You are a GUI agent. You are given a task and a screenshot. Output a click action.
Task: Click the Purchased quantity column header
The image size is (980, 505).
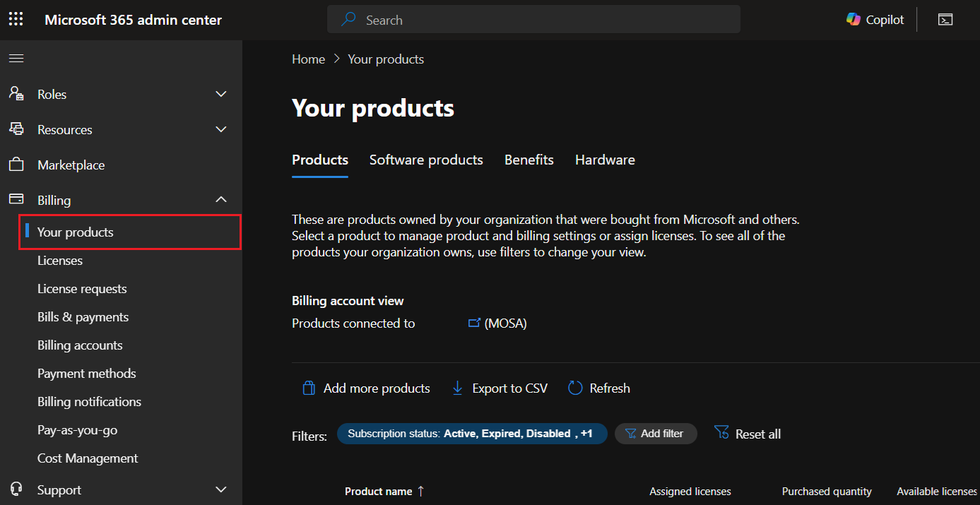(x=827, y=492)
